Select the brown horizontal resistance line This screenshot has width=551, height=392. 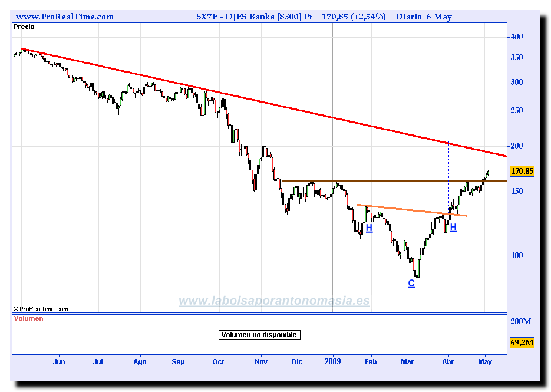pyautogui.click(x=394, y=182)
